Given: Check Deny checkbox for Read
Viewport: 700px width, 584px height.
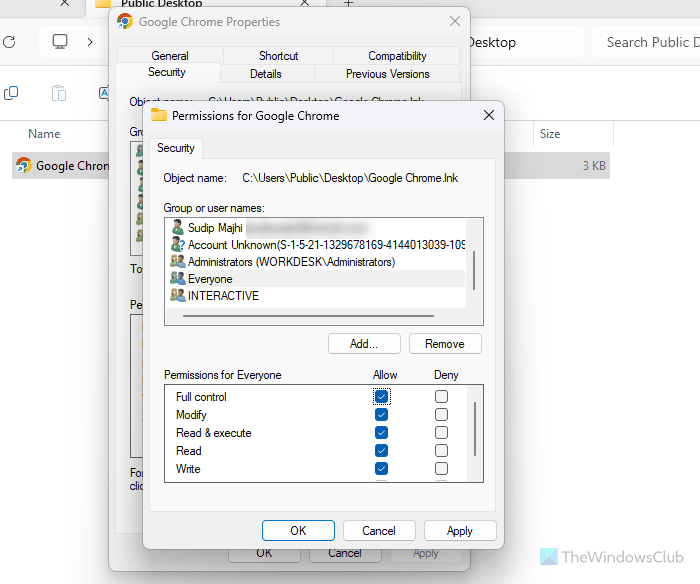Looking at the screenshot, I should 442,451.
